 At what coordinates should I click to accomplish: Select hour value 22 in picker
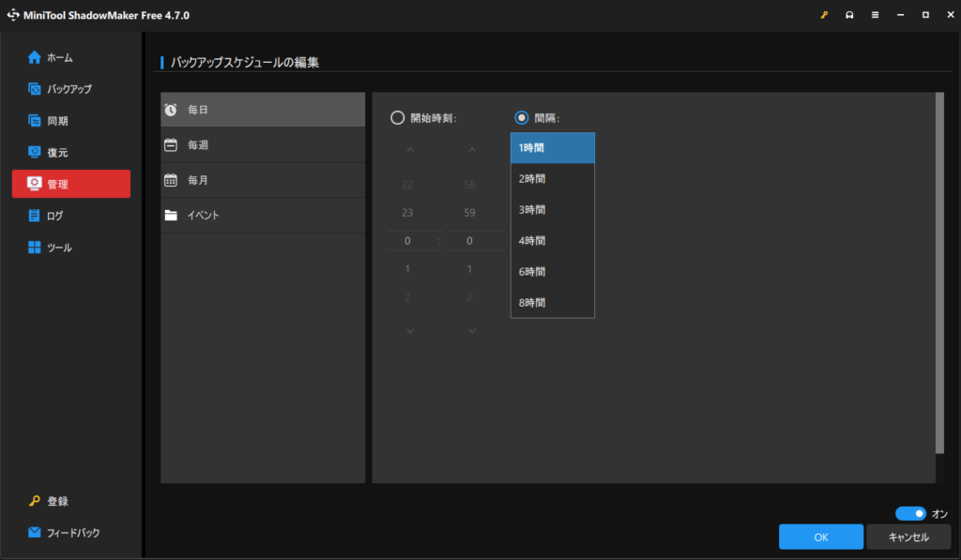pyautogui.click(x=407, y=185)
